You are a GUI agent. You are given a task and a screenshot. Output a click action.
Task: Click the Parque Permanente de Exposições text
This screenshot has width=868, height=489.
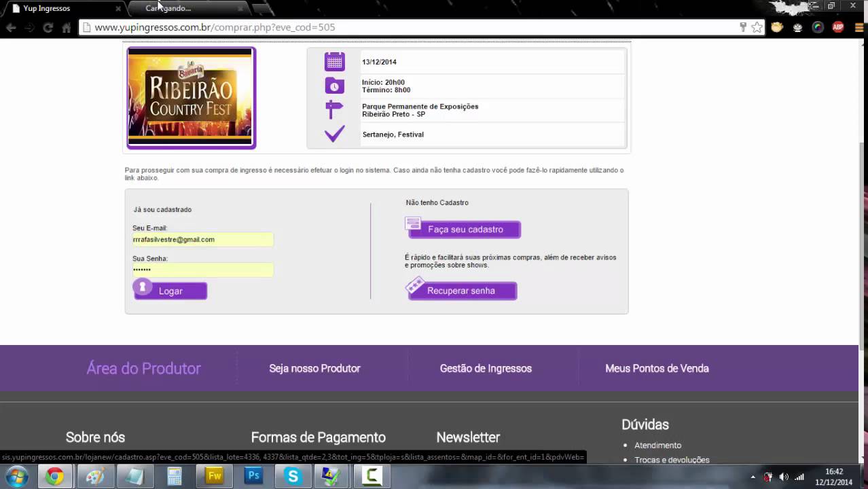click(420, 106)
